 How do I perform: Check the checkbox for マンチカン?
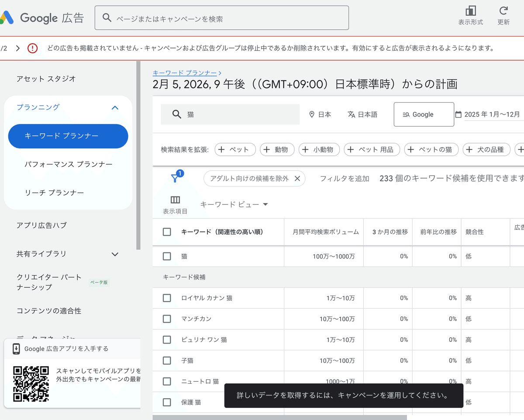(166, 319)
